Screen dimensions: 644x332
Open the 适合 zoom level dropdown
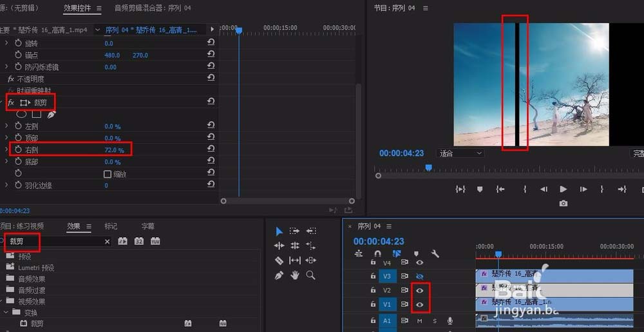[x=460, y=153]
